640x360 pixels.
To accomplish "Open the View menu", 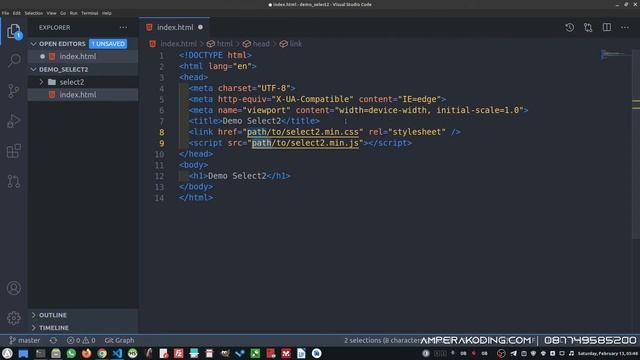I will tap(51, 13).
